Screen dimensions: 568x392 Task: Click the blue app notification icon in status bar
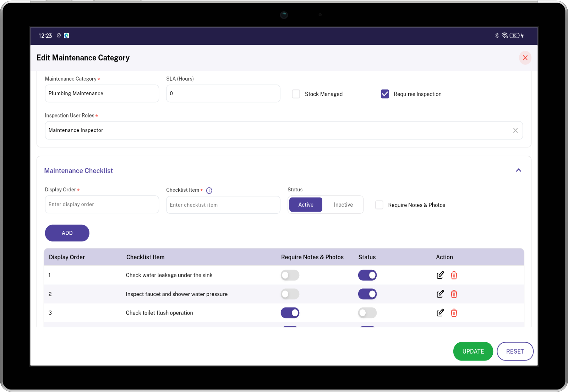point(66,36)
